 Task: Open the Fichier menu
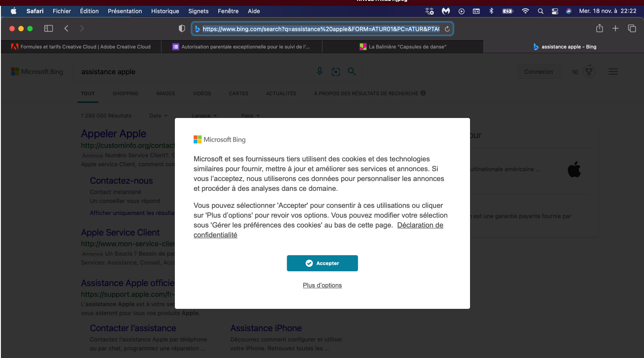tap(62, 11)
